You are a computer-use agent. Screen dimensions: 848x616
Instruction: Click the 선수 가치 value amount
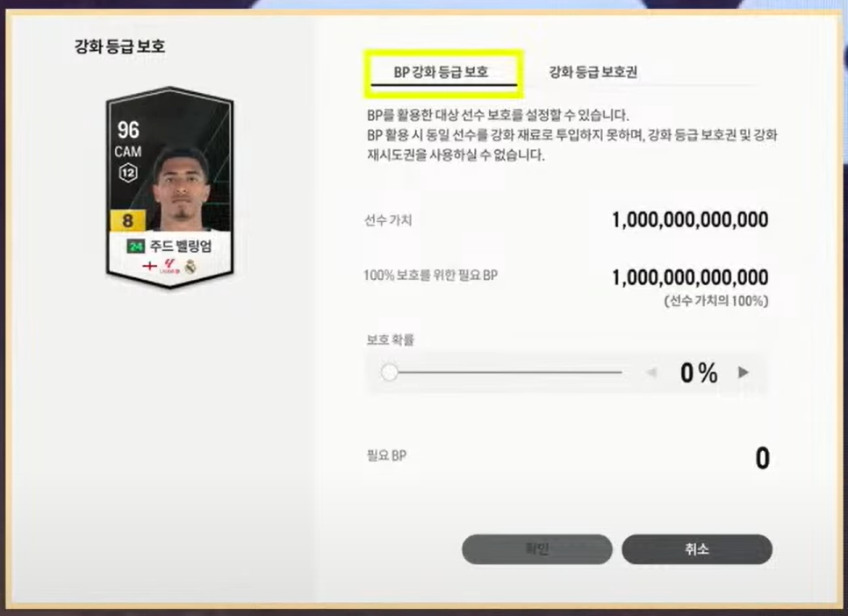click(x=690, y=219)
